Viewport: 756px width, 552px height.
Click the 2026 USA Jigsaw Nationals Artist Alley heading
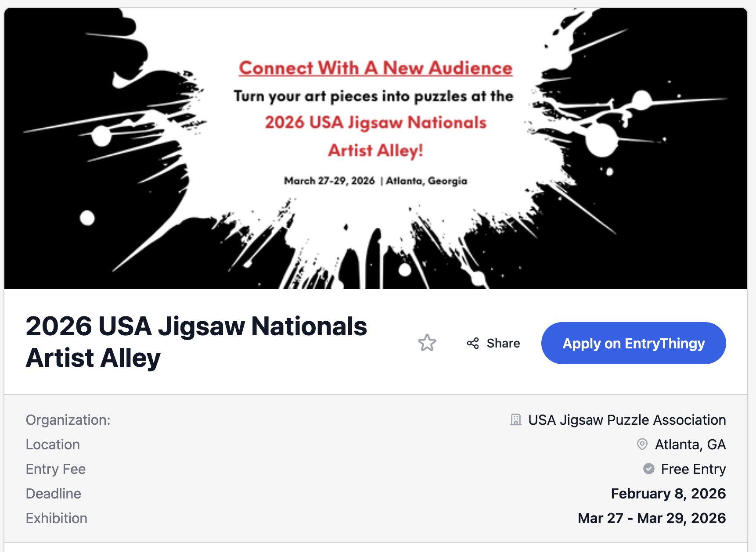[196, 342]
